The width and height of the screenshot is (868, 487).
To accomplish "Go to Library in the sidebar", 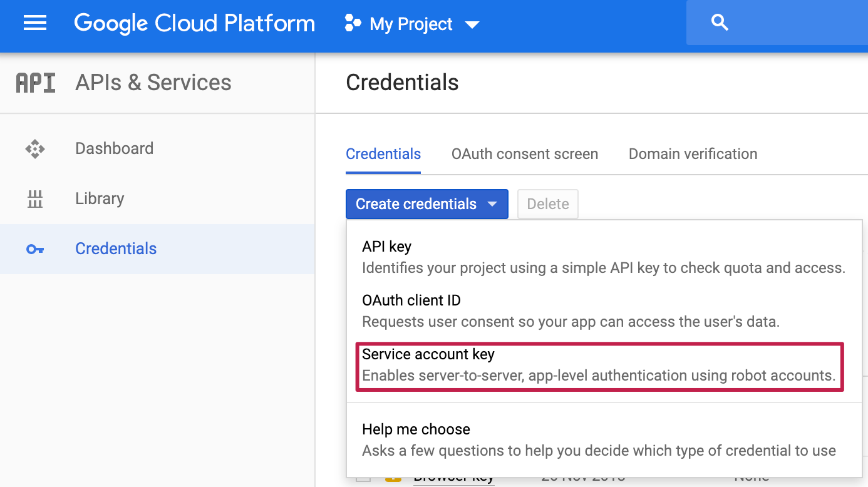I will (100, 199).
